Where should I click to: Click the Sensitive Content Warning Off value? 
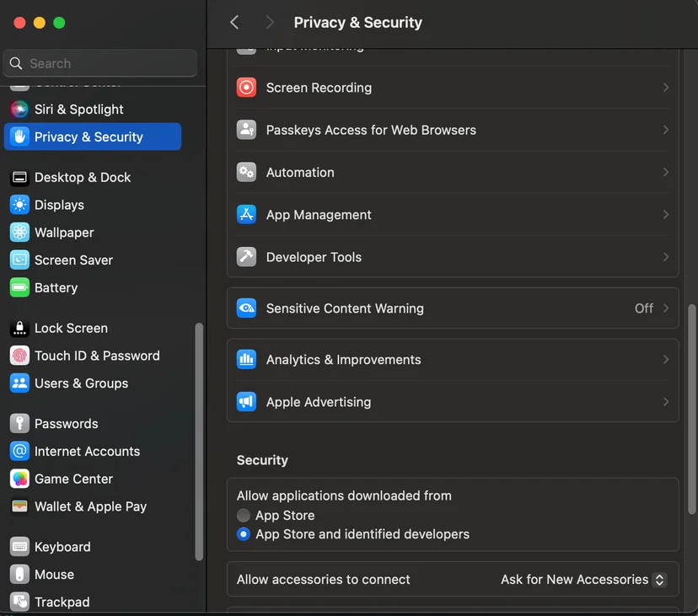(x=644, y=308)
